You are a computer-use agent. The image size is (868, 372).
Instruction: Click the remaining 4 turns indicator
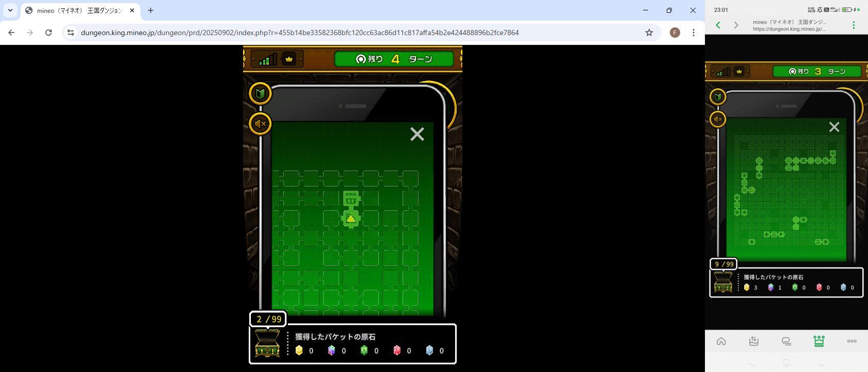pos(394,59)
